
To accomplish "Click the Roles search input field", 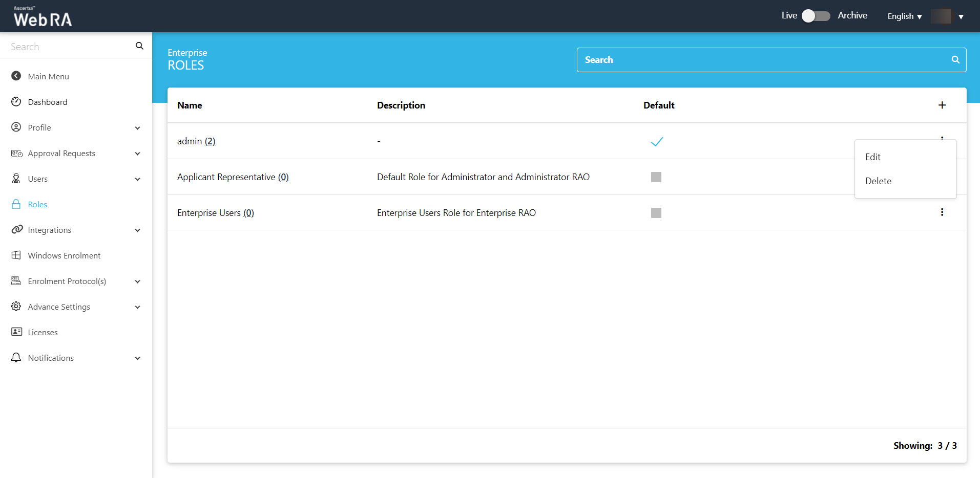I will 763,60.
